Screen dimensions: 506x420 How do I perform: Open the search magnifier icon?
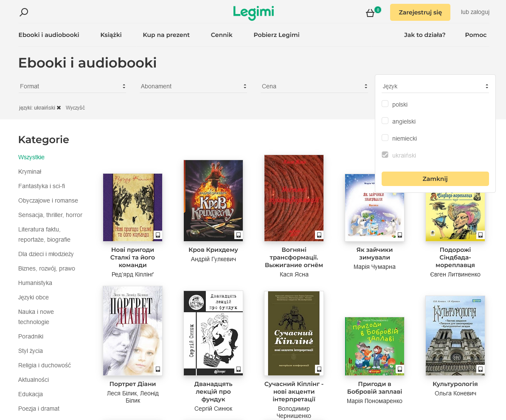[24, 12]
